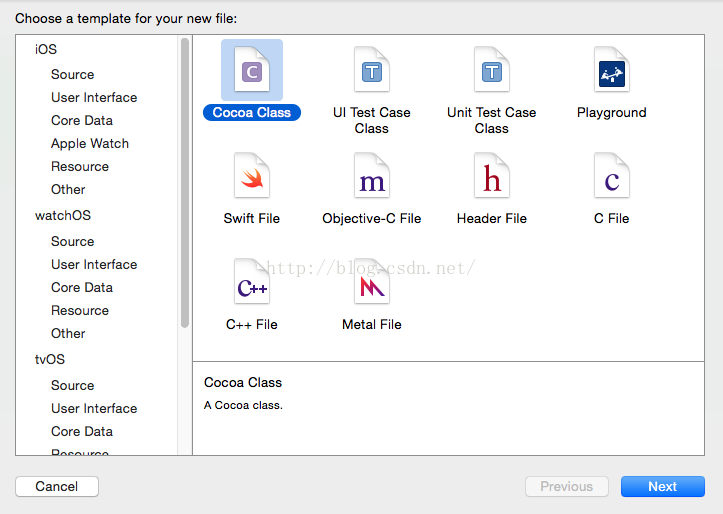This screenshot has width=723, height=514.
Task: Click the Next button
Action: coord(663,486)
